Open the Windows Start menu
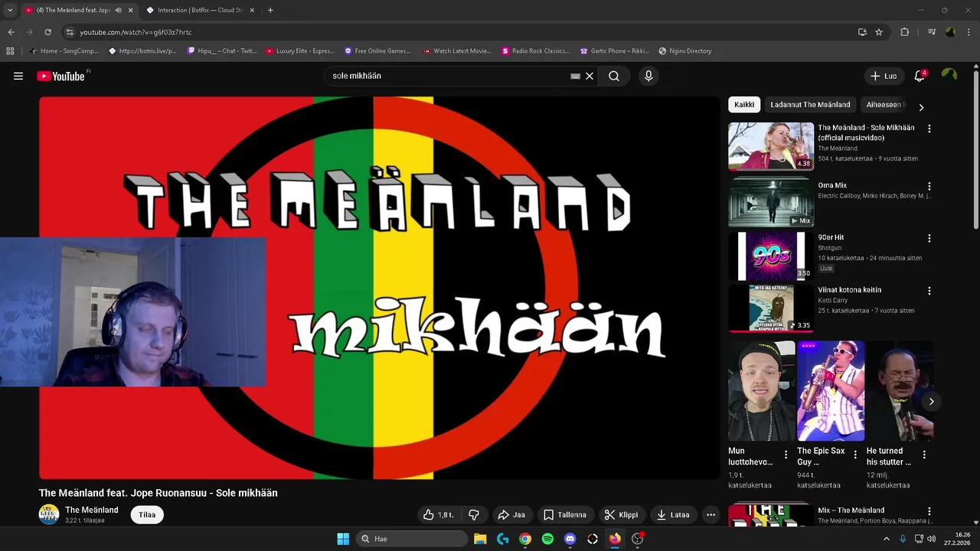 click(x=343, y=539)
